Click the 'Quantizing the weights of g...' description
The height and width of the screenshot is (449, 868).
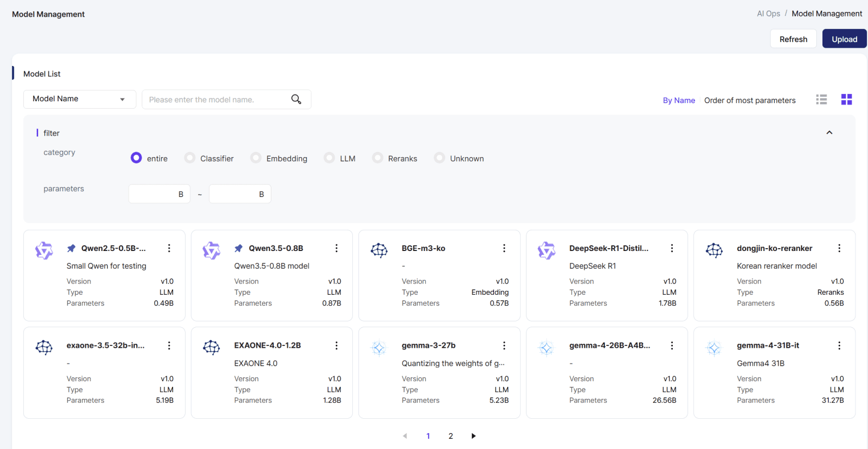click(x=453, y=363)
